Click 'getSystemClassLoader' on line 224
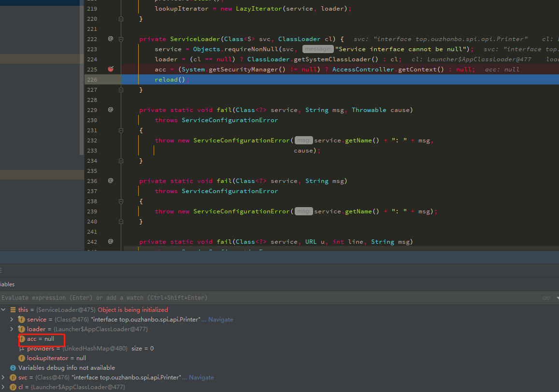Viewport: 559px width, 392px height. pos(332,59)
